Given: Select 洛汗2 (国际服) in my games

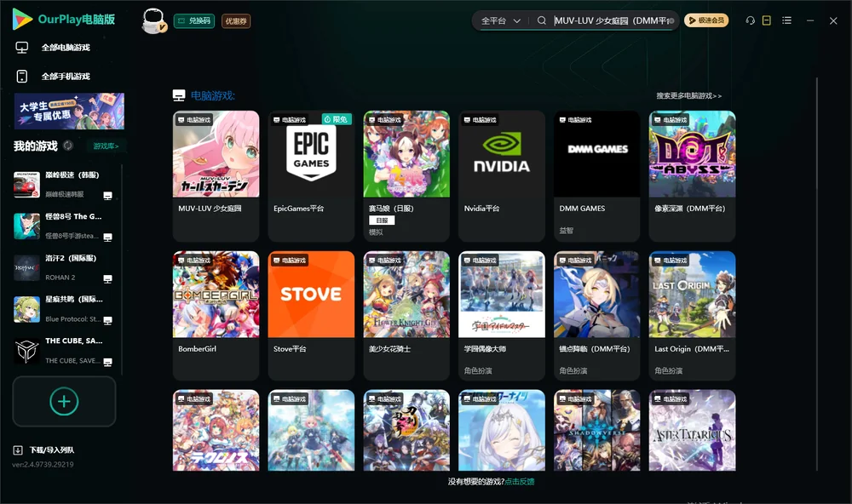Looking at the screenshot, I should coord(64,267).
